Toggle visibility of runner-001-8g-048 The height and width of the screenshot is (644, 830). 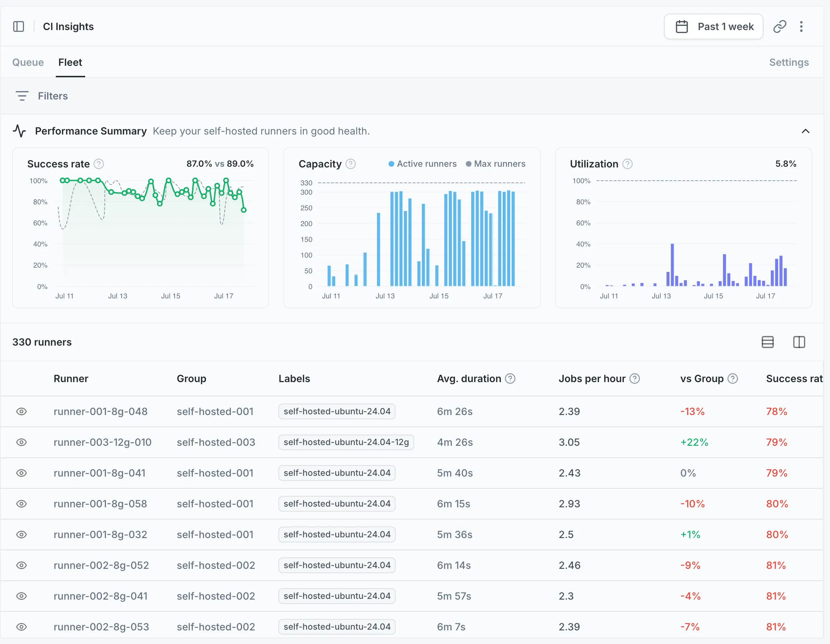tap(22, 411)
